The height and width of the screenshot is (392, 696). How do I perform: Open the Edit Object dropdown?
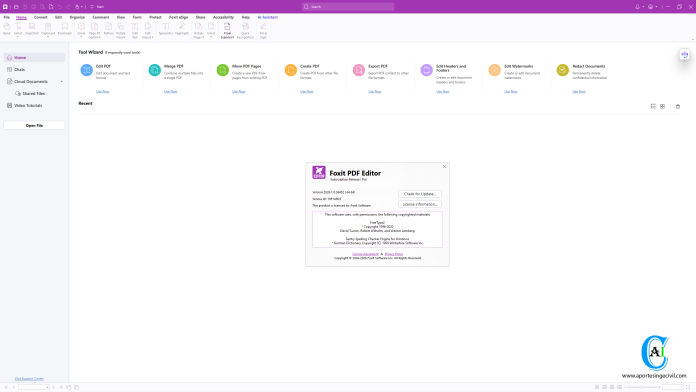tap(148, 31)
